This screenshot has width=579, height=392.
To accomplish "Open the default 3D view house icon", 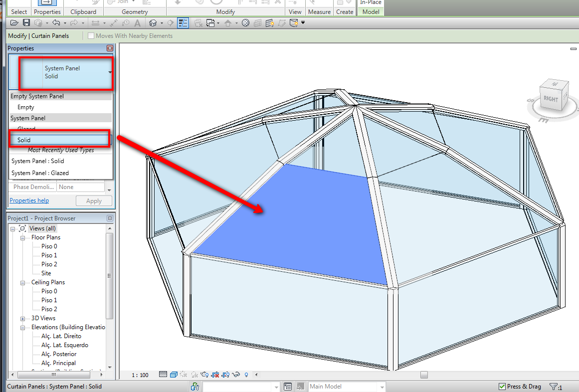I will [153, 23].
